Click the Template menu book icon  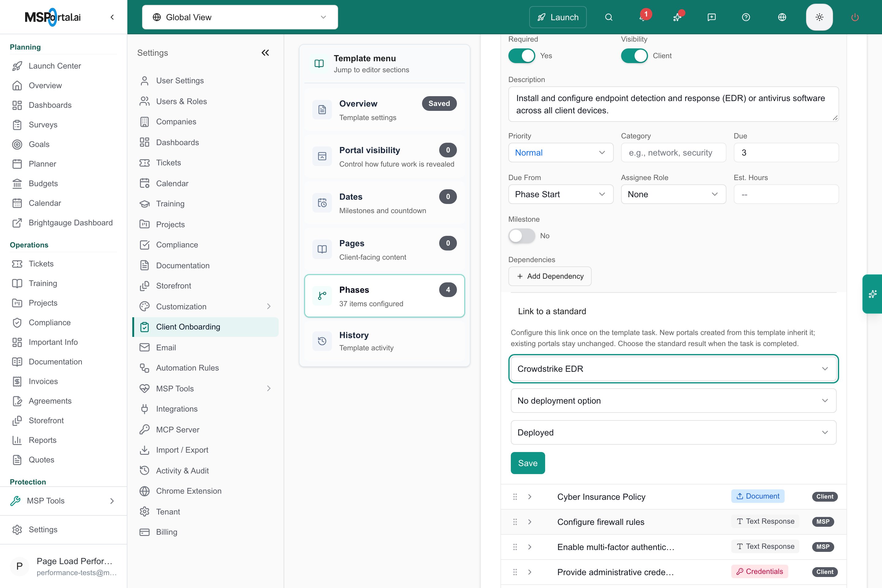point(319,64)
